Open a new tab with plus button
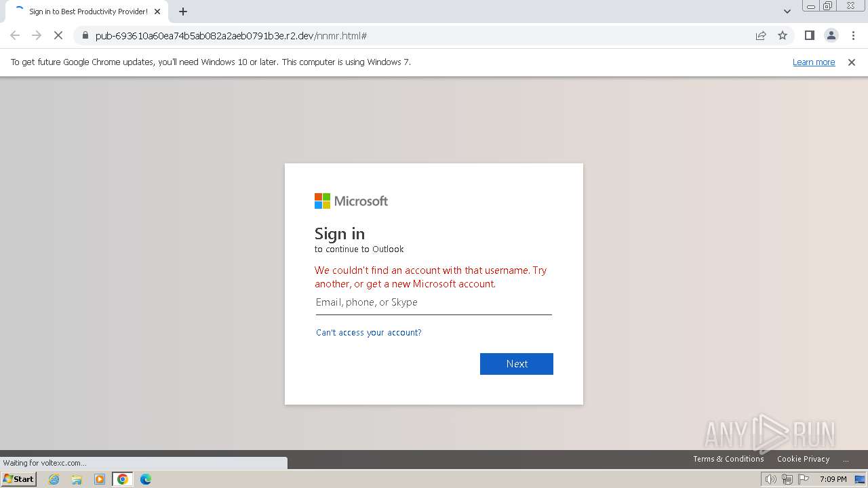Image resolution: width=868 pixels, height=488 pixels. [x=183, y=12]
